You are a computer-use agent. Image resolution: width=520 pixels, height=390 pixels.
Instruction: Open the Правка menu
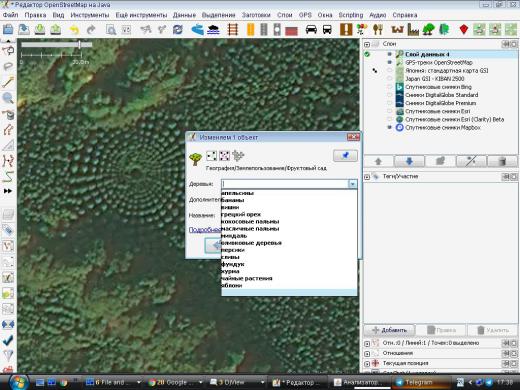coord(35,15)
